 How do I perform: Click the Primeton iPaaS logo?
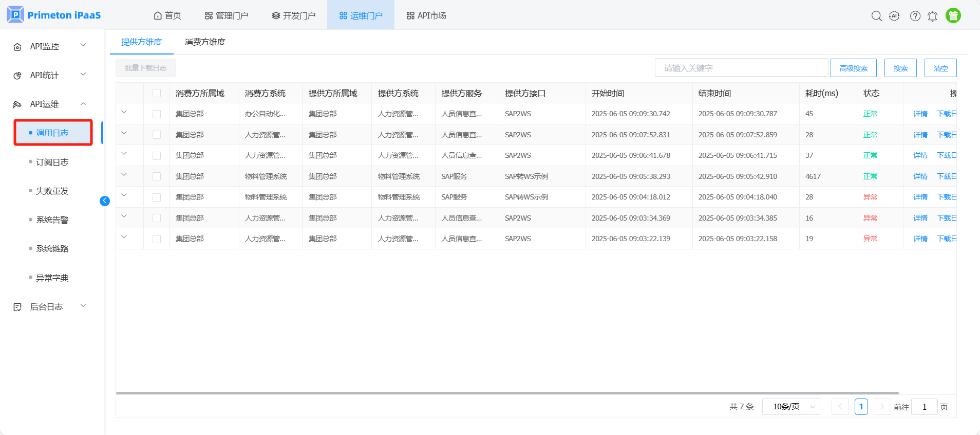coord(54,15)
